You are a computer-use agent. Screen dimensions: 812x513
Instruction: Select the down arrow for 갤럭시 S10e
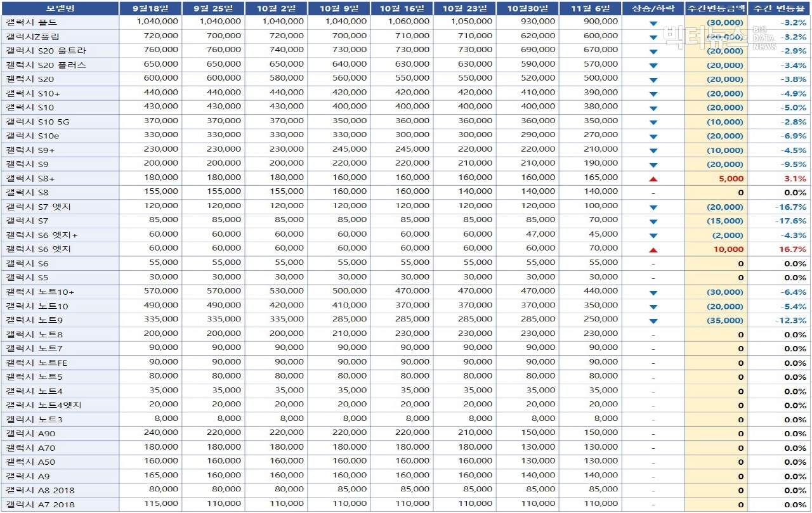click(653, 137)
